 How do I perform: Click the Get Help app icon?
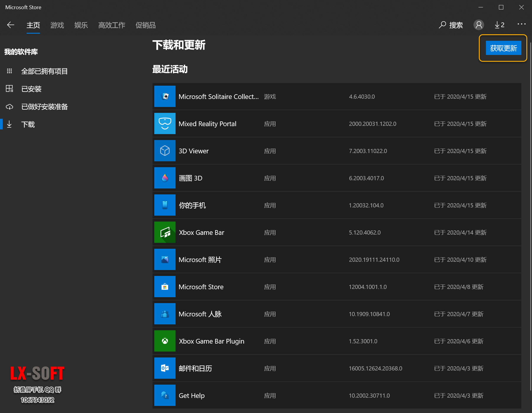pyautogui.click(x=165, y=396)
